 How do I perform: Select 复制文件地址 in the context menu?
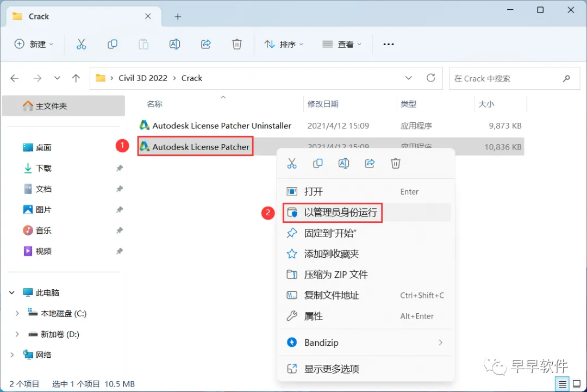point(366,295)
